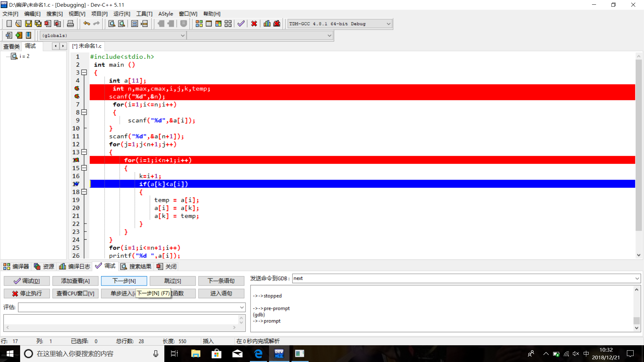Click the left panel tab scroll-right arrow
Screen dimensions: 644x362
pyautogui.click(x=63, y=46)
